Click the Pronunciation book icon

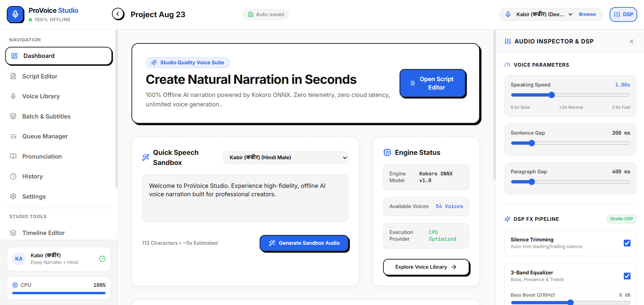point(13,156)
